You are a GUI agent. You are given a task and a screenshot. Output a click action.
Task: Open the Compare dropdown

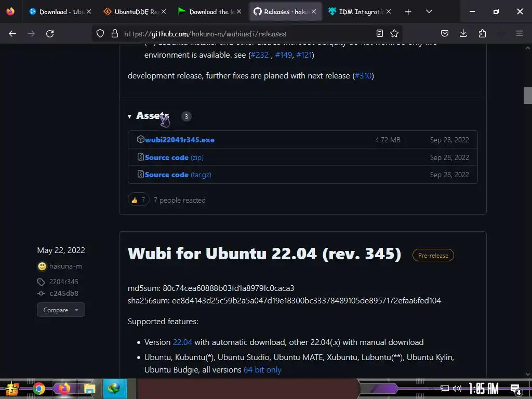click(61, 310)
